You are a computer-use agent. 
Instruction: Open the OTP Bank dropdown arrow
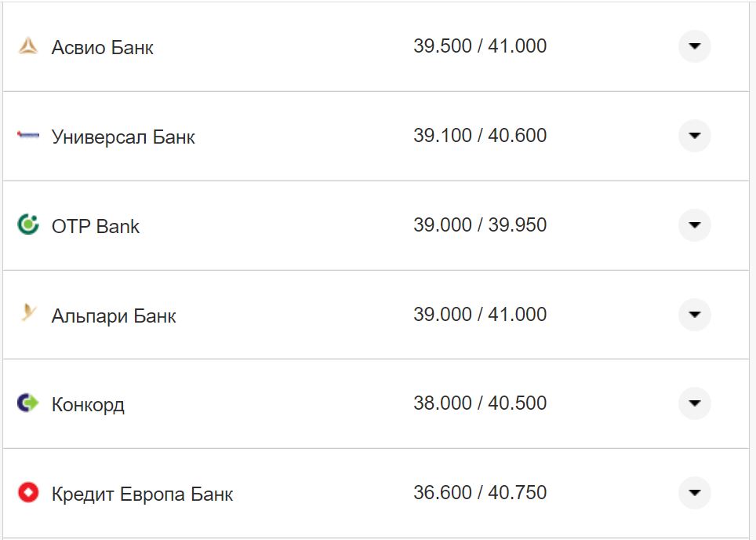coord(694,225)
